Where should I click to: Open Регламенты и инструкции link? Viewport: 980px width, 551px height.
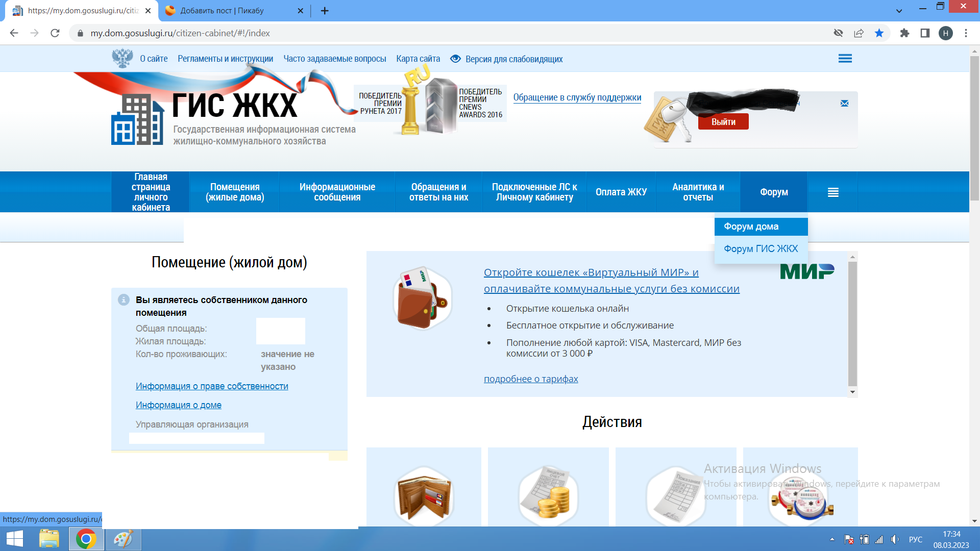click(225, 59)
